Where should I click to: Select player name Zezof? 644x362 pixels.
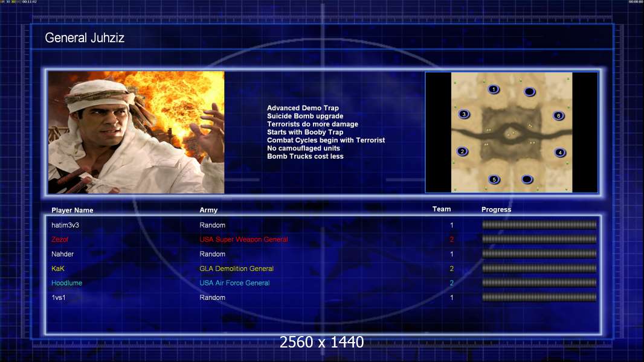click(x=60, y=240)
